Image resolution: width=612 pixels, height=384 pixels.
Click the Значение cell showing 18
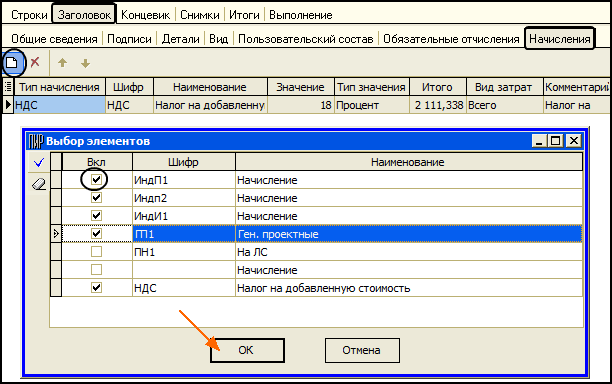pos(301,105)
